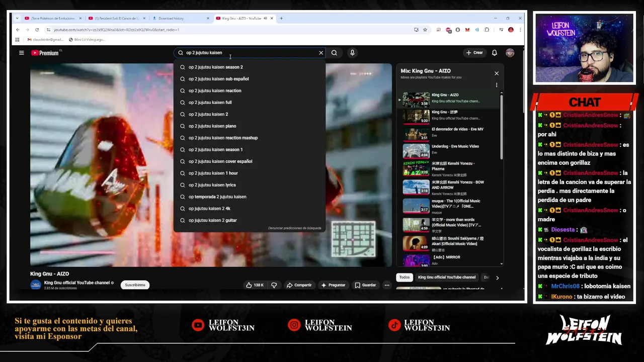Pick 'op jujutsu kaisen 2 guitar' suggestion

250,220
